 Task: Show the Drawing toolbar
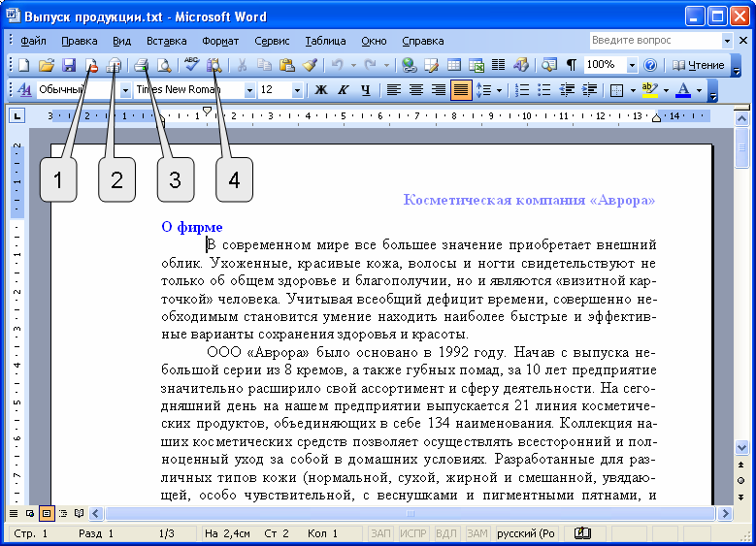click(x=521, y=65)
